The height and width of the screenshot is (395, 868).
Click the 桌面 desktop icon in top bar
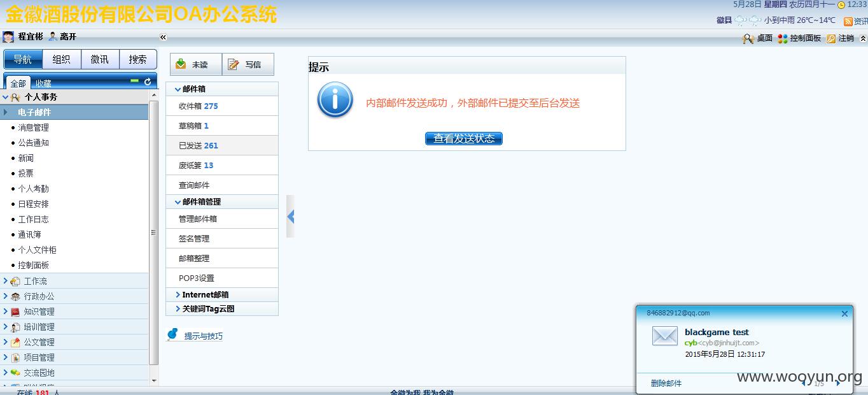tap(748, 38)
